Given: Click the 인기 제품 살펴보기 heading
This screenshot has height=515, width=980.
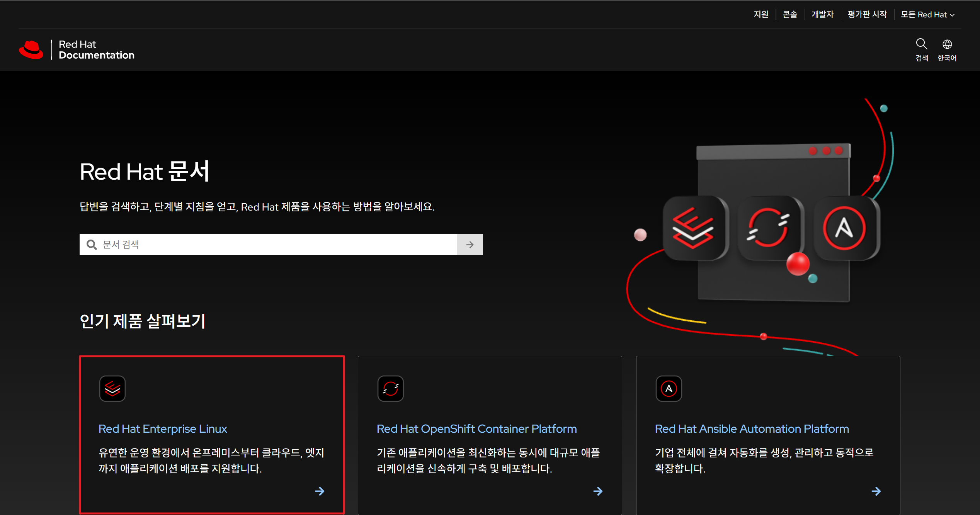Looking at the screenshot, I should (143, 321).
